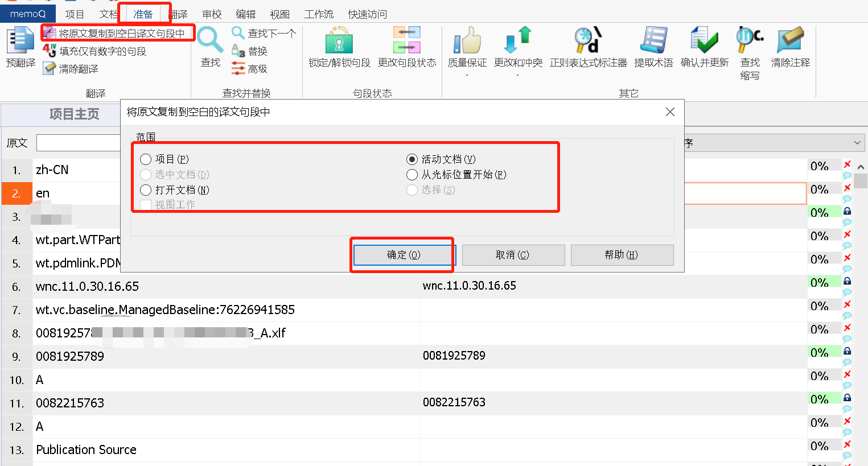Viewport: 868px width, 466px height.
Task: Click target cell 0081925789 in row 9
Action: tap(613, 356)
